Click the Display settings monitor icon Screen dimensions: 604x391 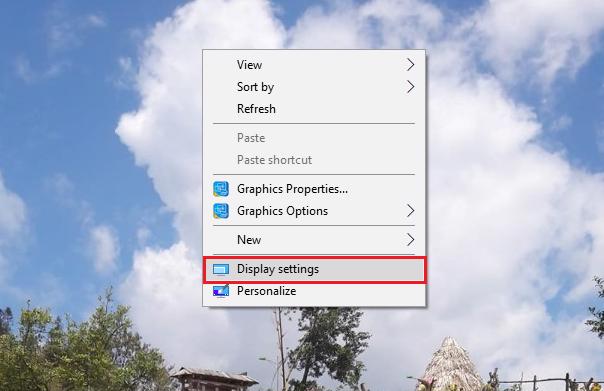click(221, 270)
